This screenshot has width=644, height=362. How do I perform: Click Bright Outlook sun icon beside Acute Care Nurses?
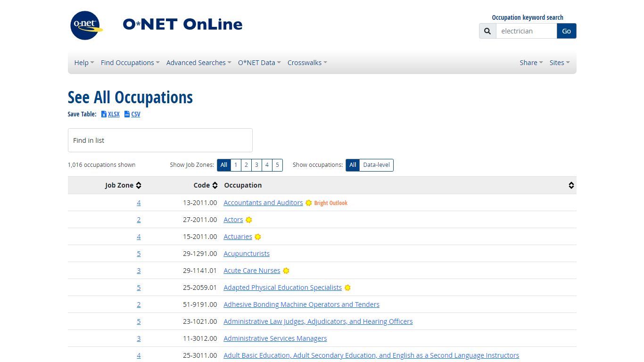[x=286, y=271]
